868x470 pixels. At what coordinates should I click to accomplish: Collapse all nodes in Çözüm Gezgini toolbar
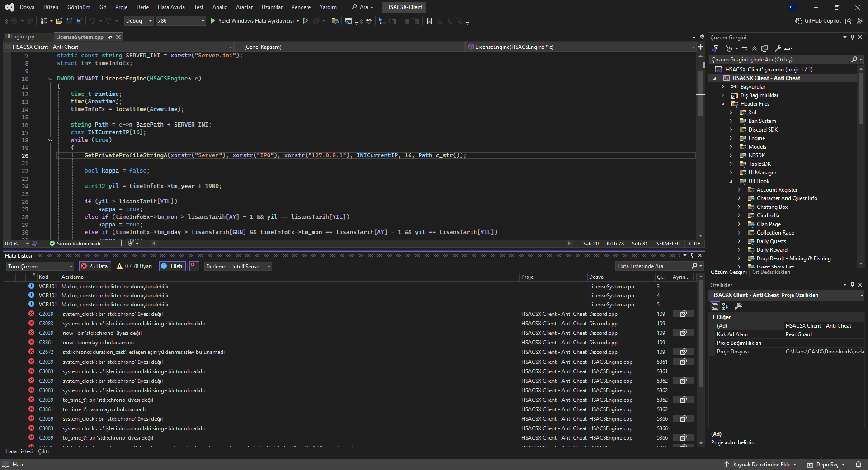755,48
